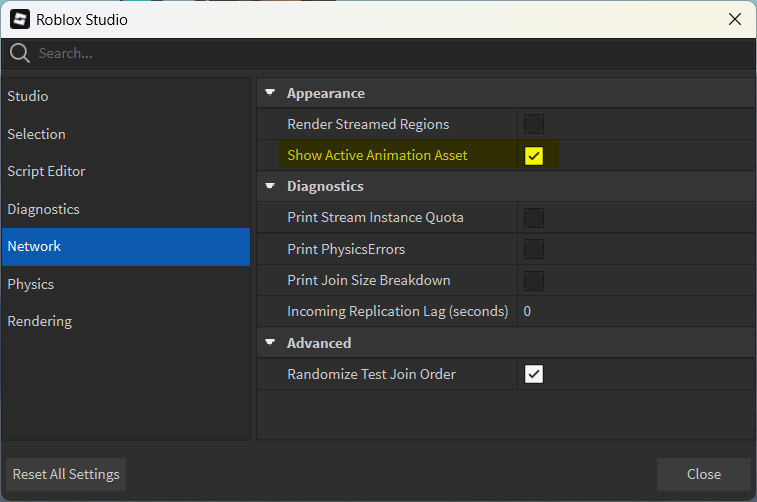
Task: Click the search magnifier icon
Action: (x=20, y=53)
